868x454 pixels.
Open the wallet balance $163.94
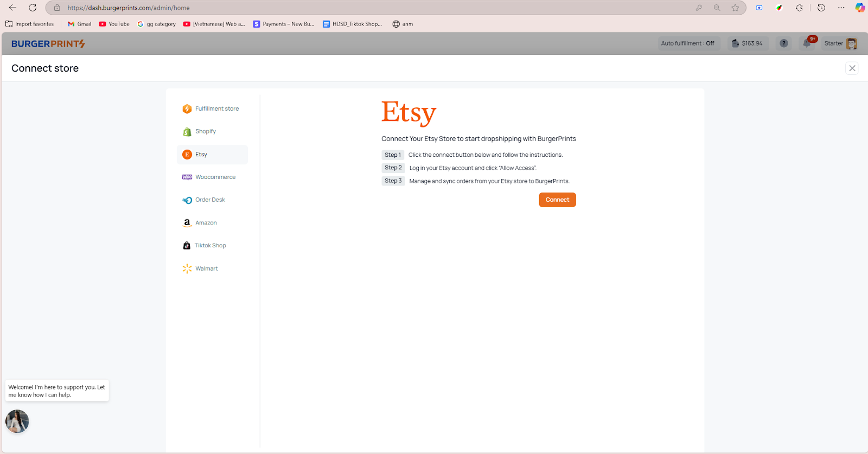pyautogui.click(x=748, y=43)
